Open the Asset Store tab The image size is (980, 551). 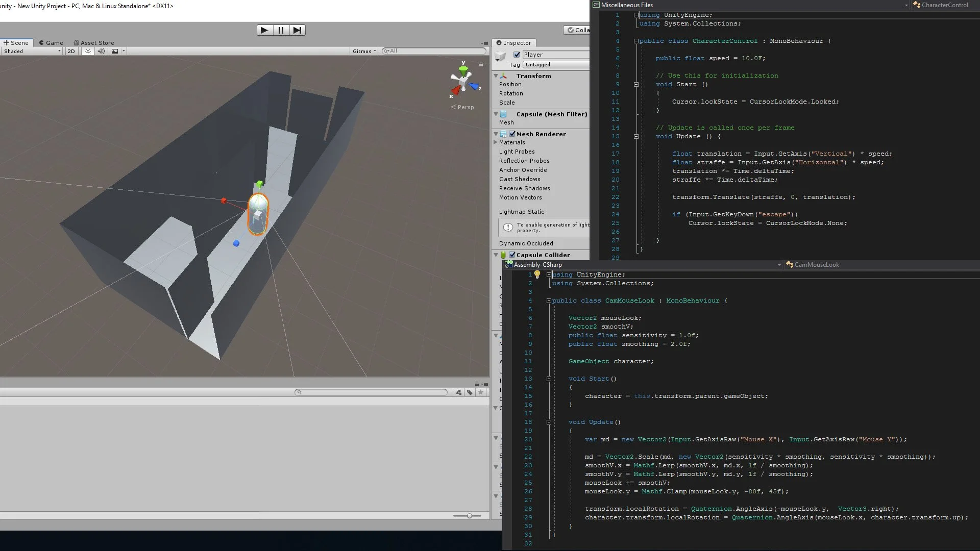[94, 43]
